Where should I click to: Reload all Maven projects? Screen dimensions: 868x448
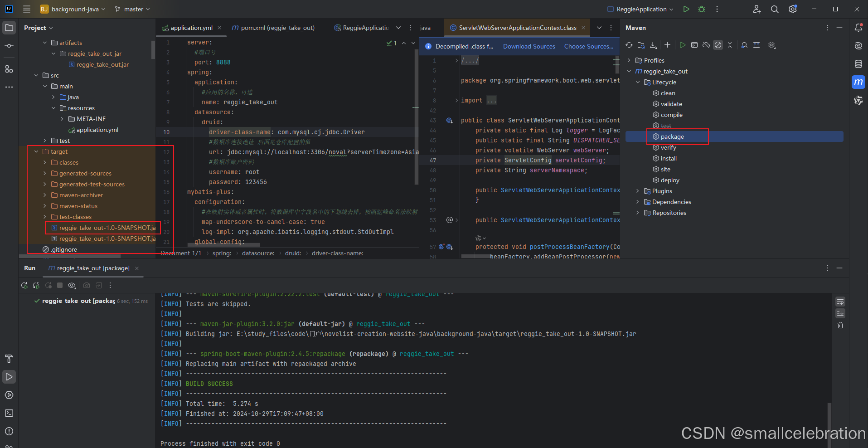click(x=629, y=45)
